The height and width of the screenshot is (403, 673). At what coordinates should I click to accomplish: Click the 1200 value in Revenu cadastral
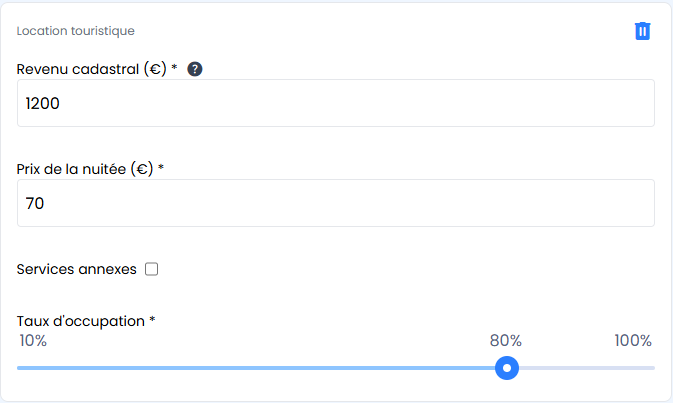(45, 103)
